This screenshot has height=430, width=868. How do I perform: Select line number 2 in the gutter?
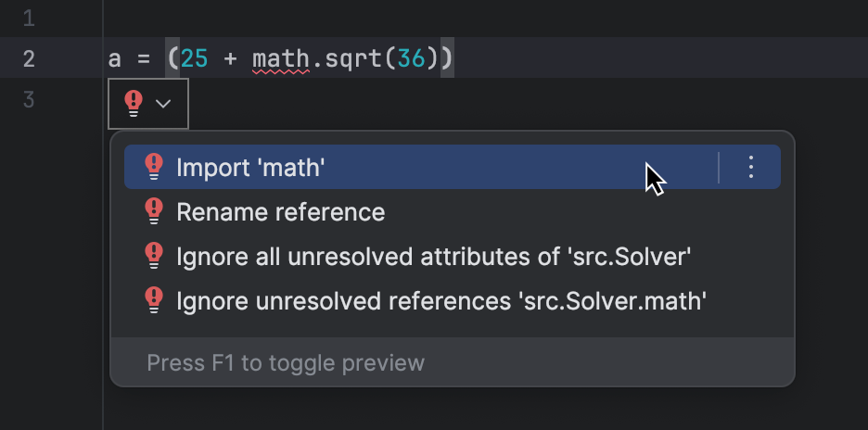click(28, 59)
